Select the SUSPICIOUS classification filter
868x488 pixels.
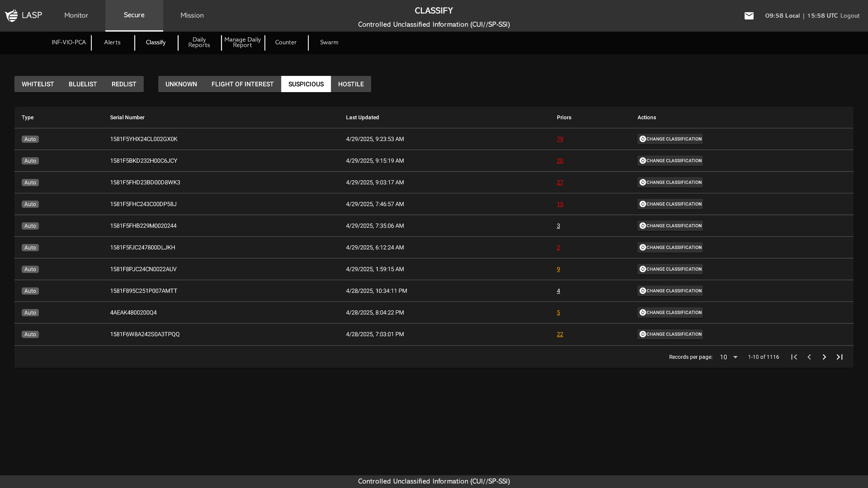click(x=306, y=84)
